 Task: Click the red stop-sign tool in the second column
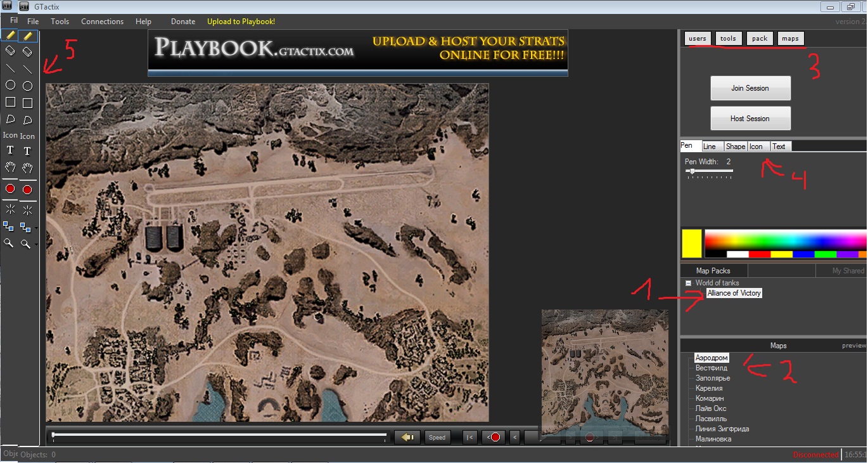(27, 189)
